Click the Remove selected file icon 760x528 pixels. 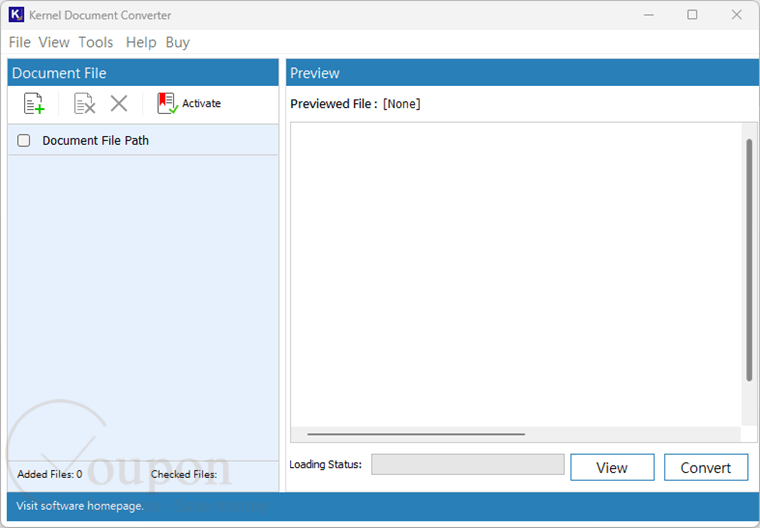point(84,103)
